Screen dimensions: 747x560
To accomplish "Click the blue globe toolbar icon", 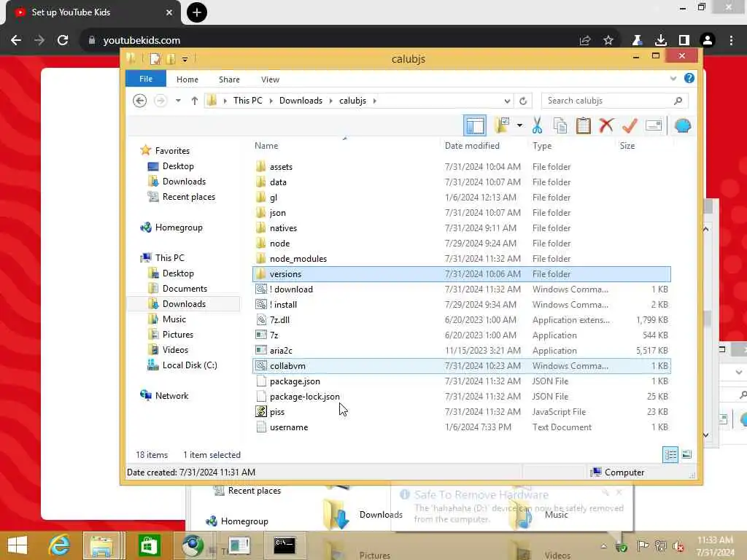I will pyautogui.click(x=683, y=125).
